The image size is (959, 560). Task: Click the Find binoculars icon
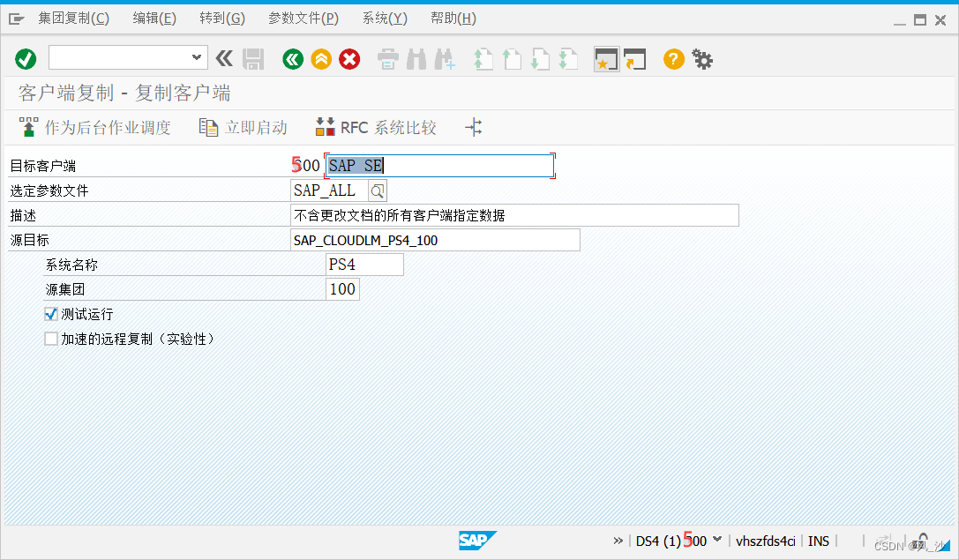click(416, 59)
